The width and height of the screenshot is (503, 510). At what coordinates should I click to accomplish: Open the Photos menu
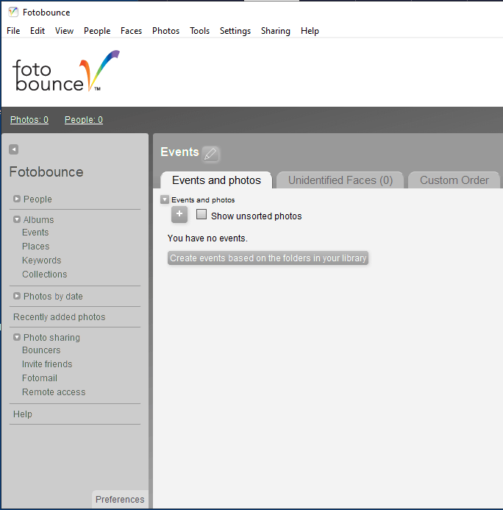[x=166, y=31]
